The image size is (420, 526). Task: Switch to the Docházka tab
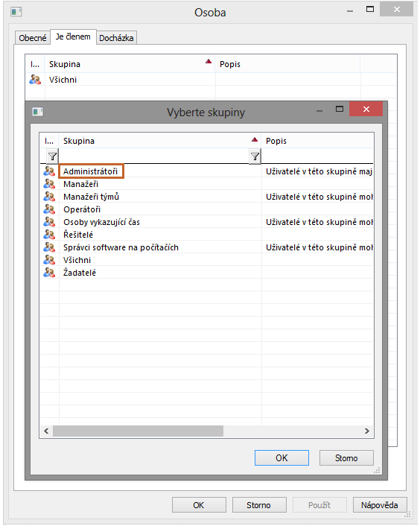(x=116, y=38)
